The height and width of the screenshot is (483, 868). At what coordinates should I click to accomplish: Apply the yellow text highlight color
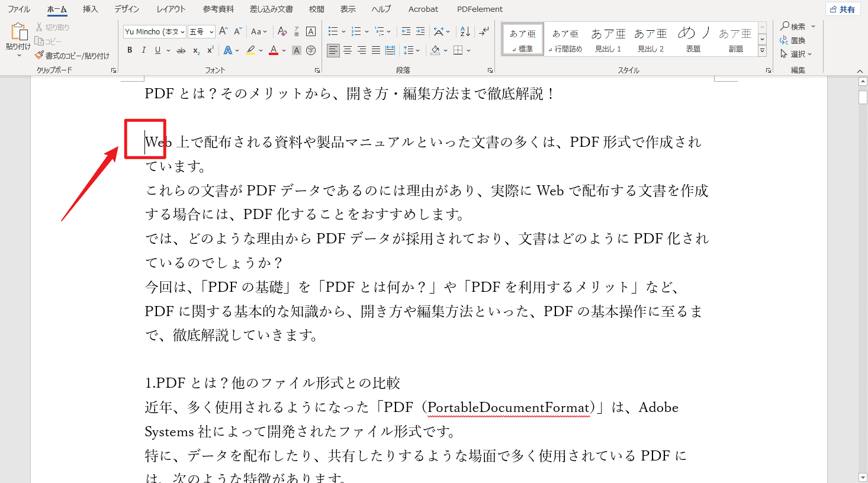click(x=251, y=50)
